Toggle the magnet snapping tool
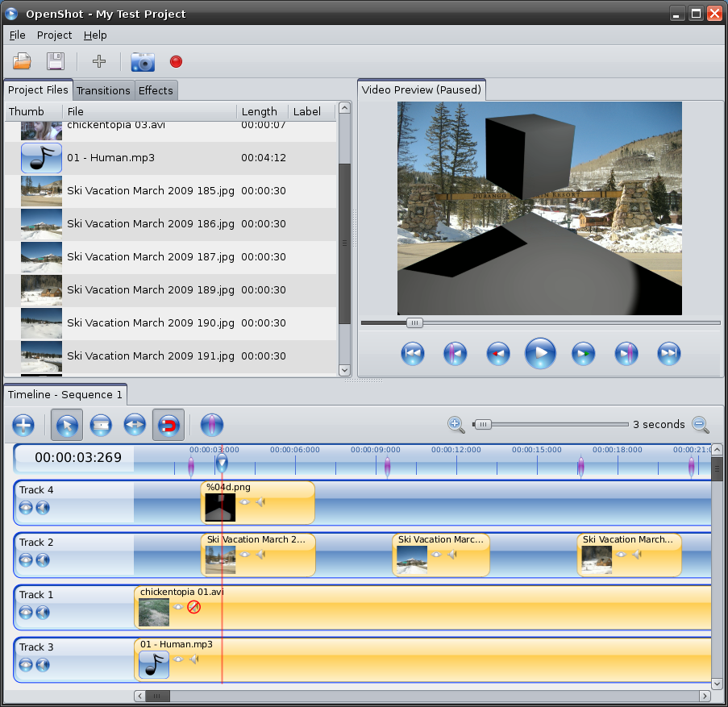 point(168,424)
